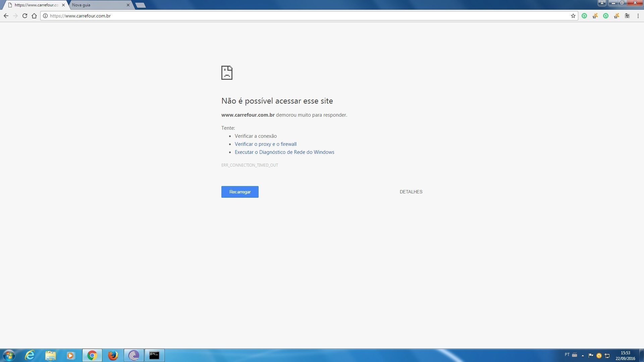Launch Firefox from the taskbar
The width and height of the screenshot is (644, 362).
113,355
